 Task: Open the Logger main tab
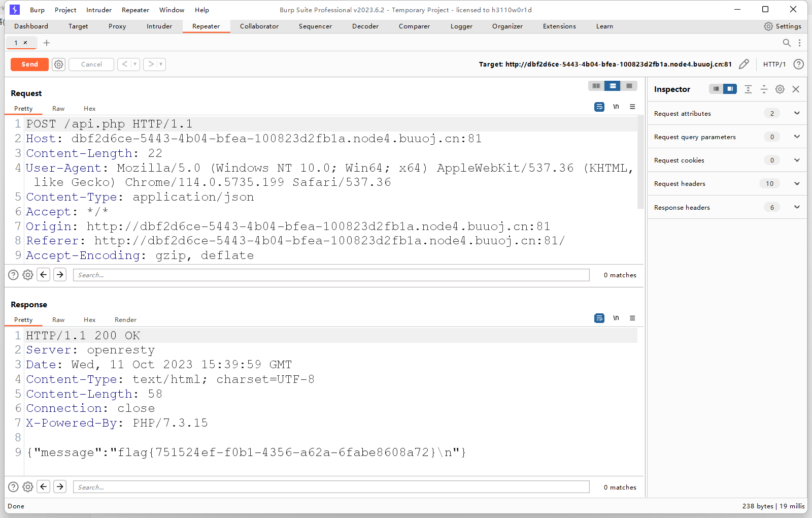click(461, 26)
